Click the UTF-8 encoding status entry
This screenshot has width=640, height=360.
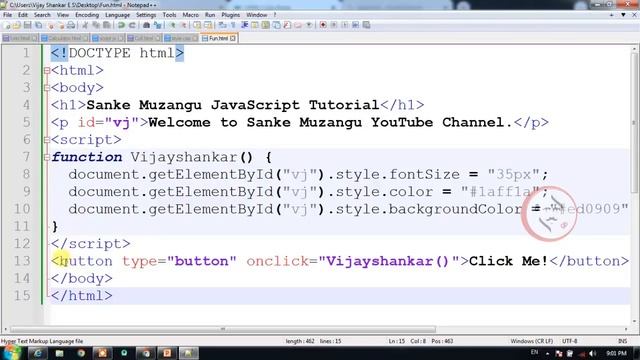tap(569, 341)
